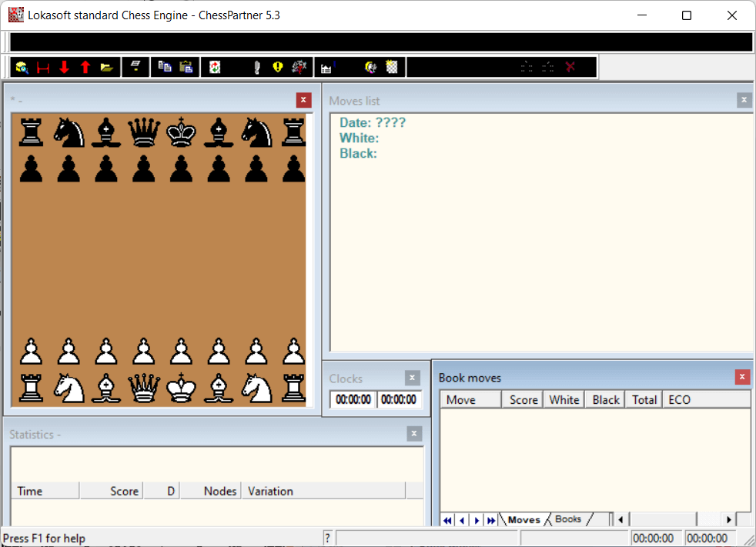
Task: Select the white knight on g1
Action: 257,388
